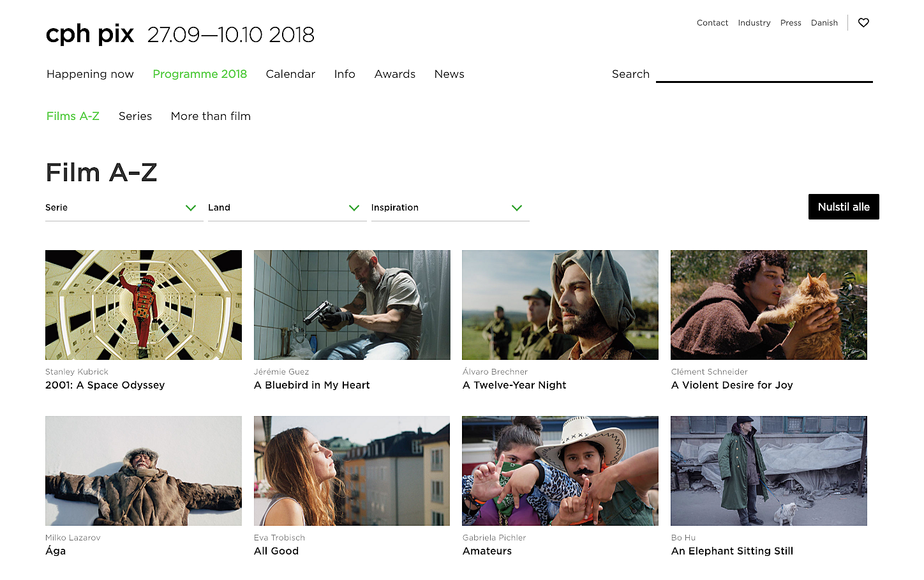Image resolution: width=924 pixels, height=580 pixels.
Task: Click the title All Good
Action: pos(276,551)
